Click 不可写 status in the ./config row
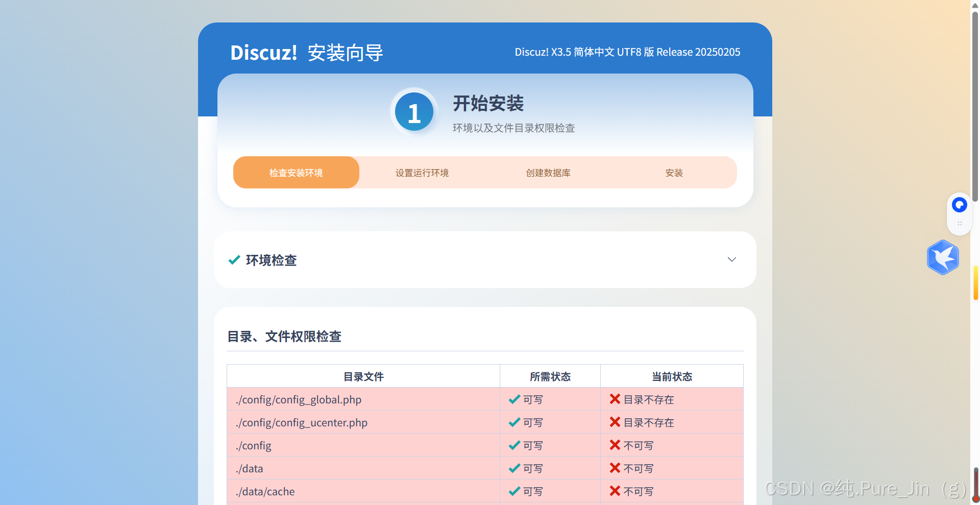Image resolution: width=980 pixels, height=505 pixels. 639,446
